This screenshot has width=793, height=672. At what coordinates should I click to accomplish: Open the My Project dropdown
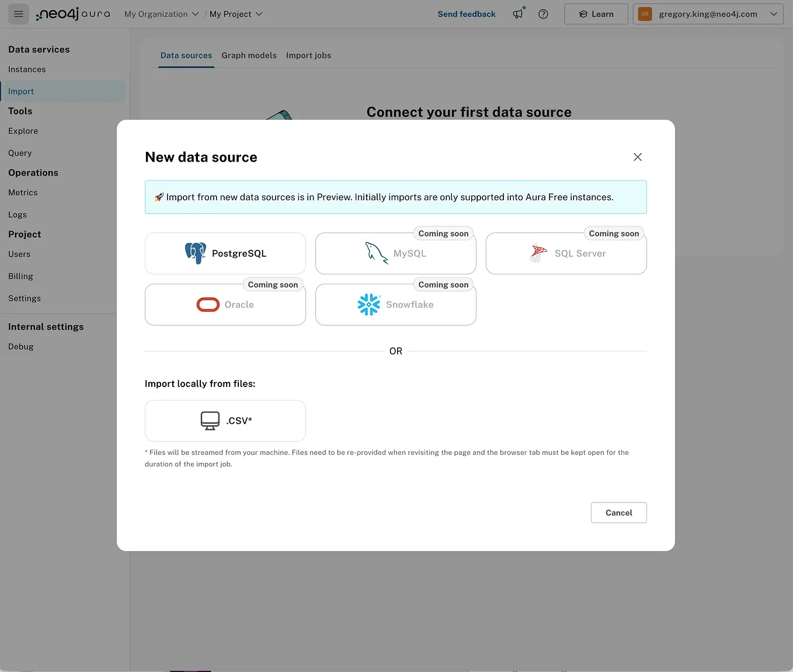click(236, 13)
